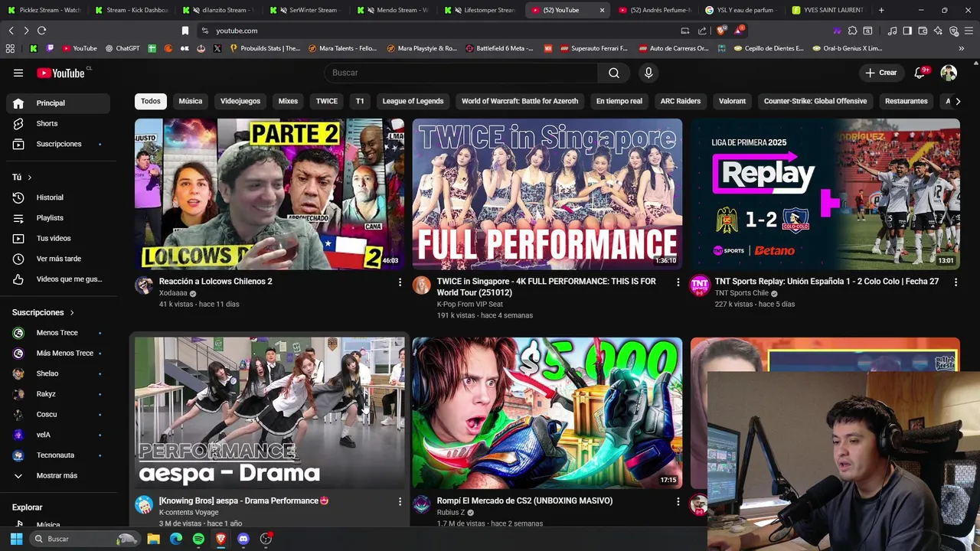The width and height of the screenshot is (980, 551).
Task: Go back with browser back arrow
Action: pos(11,31)
